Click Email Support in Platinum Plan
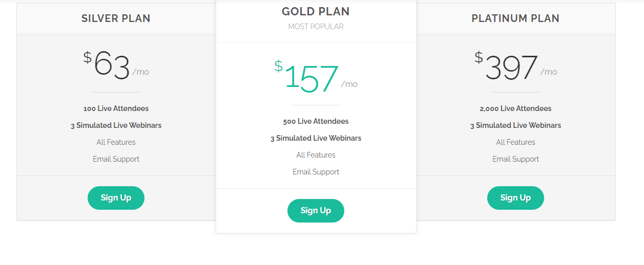The height and width of the screenshot is (265, 644). [516, 159]
